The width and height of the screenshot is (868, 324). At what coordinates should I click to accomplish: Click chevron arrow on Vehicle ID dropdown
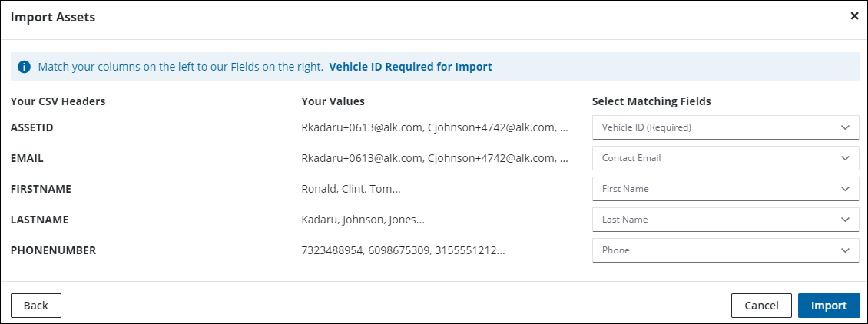tap(846, 127)
